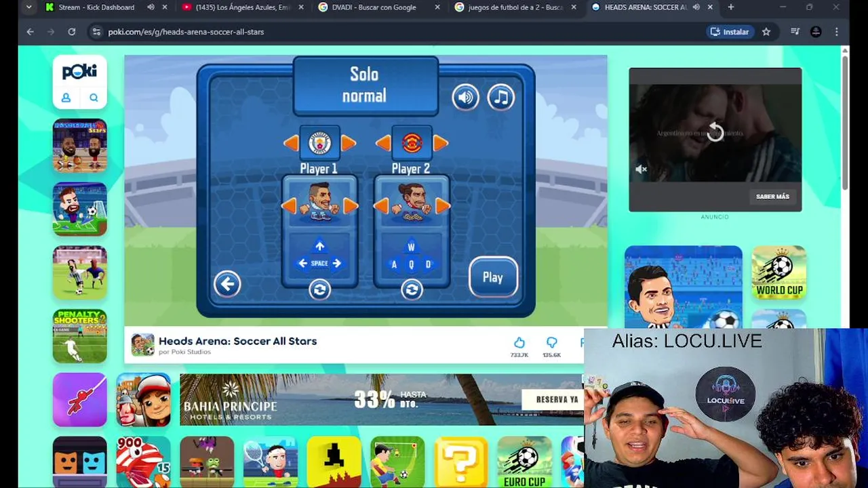The width and height of the screenshot is (868, 488).
Task: Replay the video advertisement
Action: pos(715,133)
